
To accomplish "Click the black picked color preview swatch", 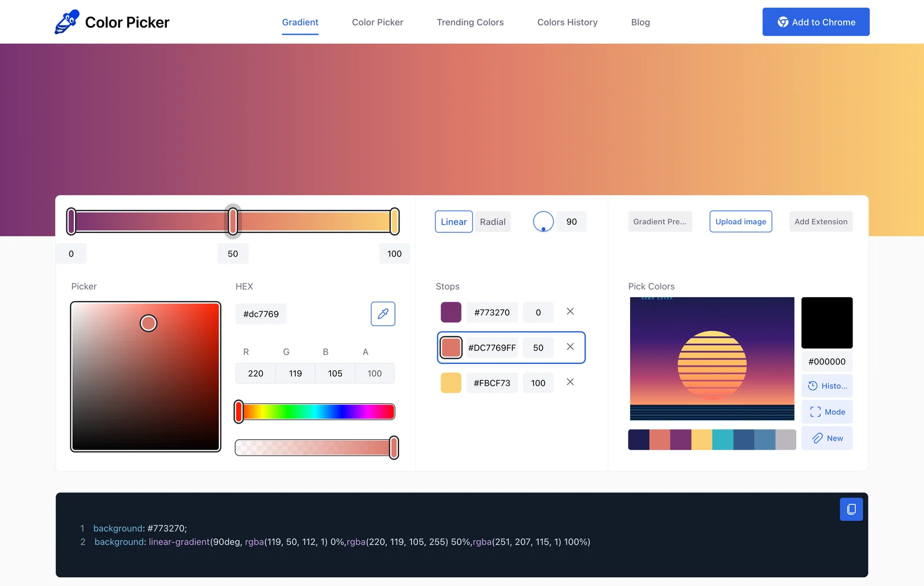I will [827, 322].
